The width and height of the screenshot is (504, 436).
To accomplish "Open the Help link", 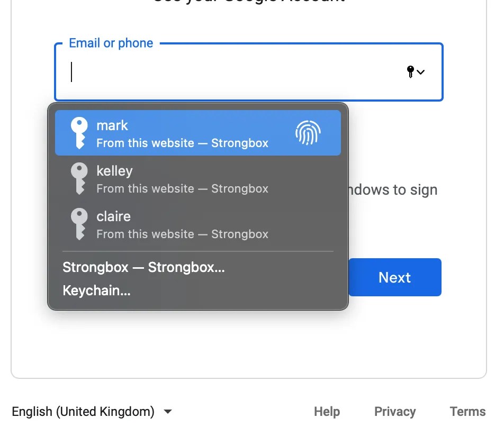I will (x=327, y=411).
